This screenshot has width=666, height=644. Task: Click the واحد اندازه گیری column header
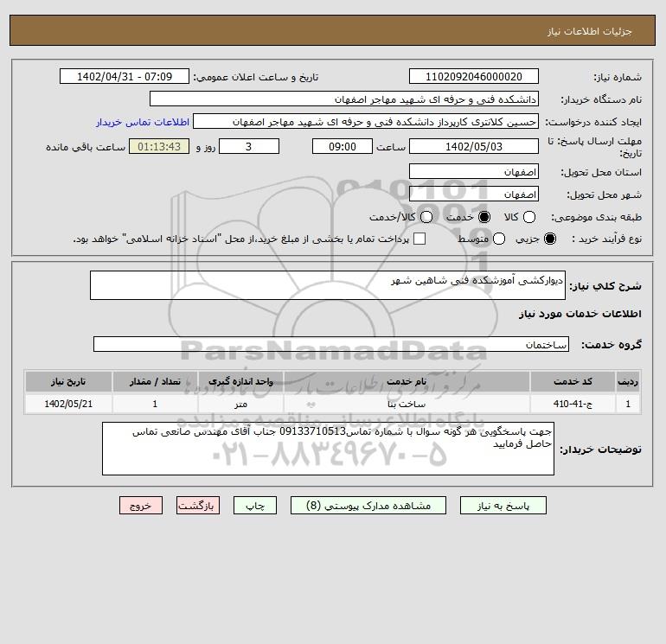(240, 381)
